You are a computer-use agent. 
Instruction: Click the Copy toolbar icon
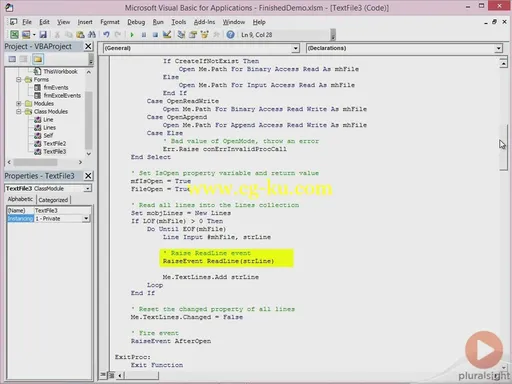point(69,34)
